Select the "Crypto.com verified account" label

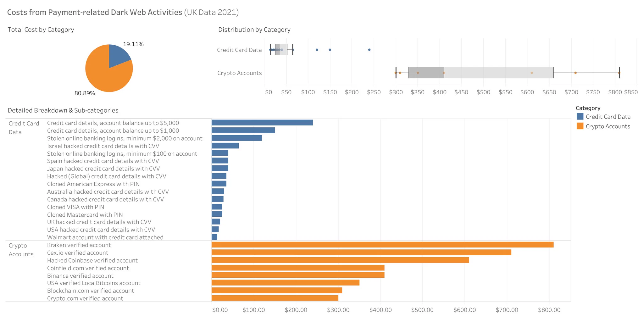point(85,298)
